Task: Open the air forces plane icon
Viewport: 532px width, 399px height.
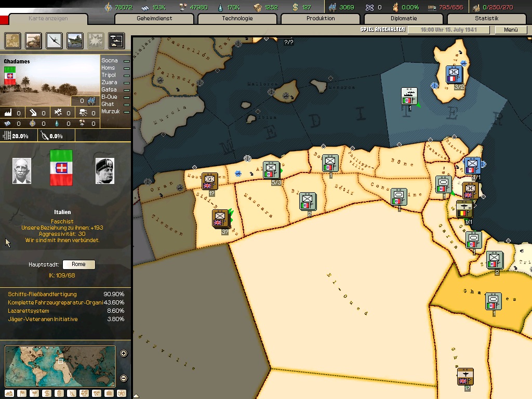Action: tap(54, 41)
